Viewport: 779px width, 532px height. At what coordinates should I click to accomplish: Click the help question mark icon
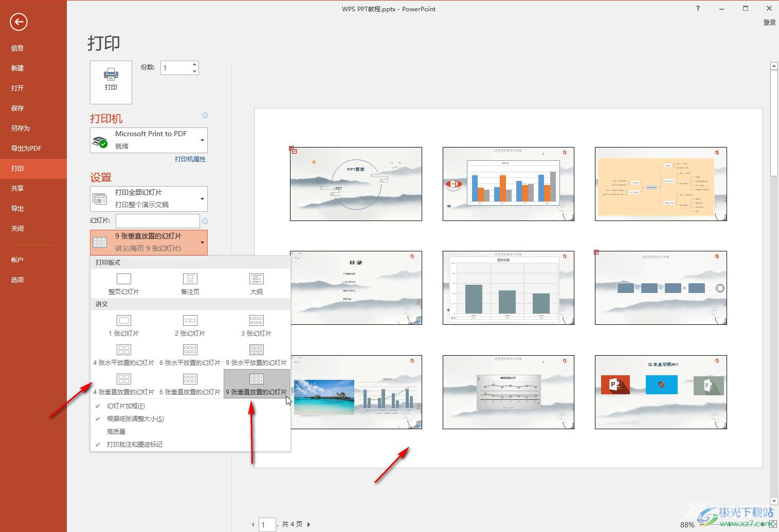pyautogui.click(x=698, y=8)
